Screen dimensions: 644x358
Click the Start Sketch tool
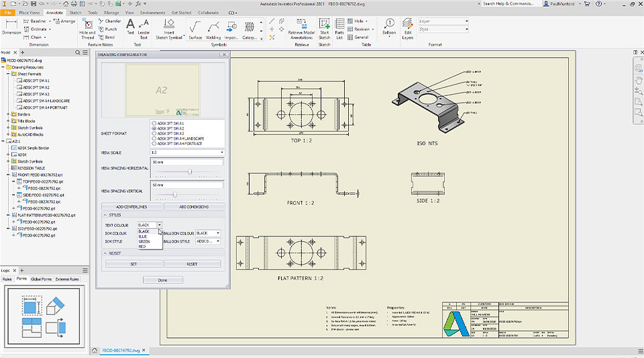pos(324,29)
